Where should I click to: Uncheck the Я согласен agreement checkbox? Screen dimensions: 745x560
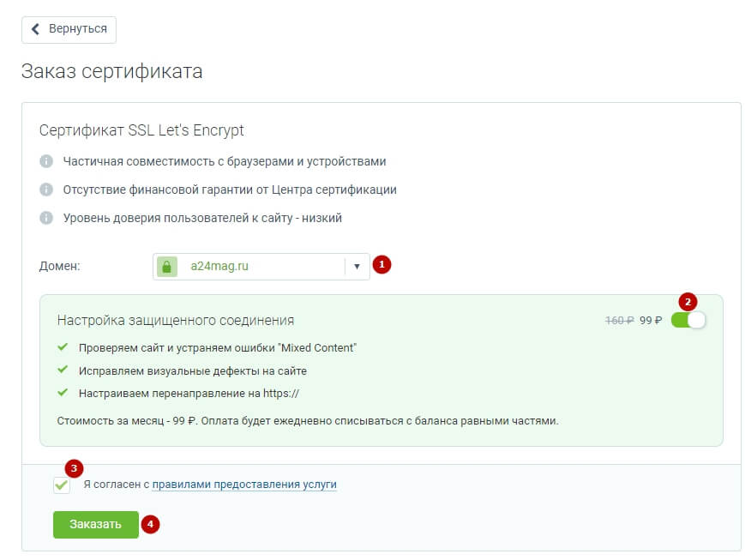(62, 485)
